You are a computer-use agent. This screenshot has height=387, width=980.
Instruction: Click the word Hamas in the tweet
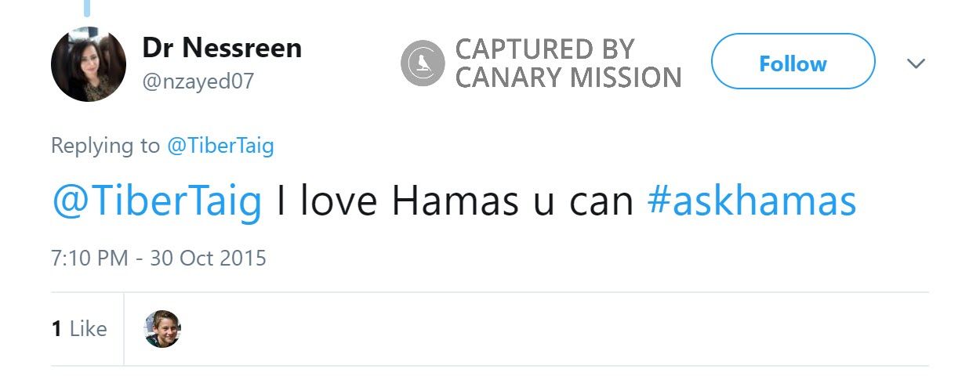[455, 202]
